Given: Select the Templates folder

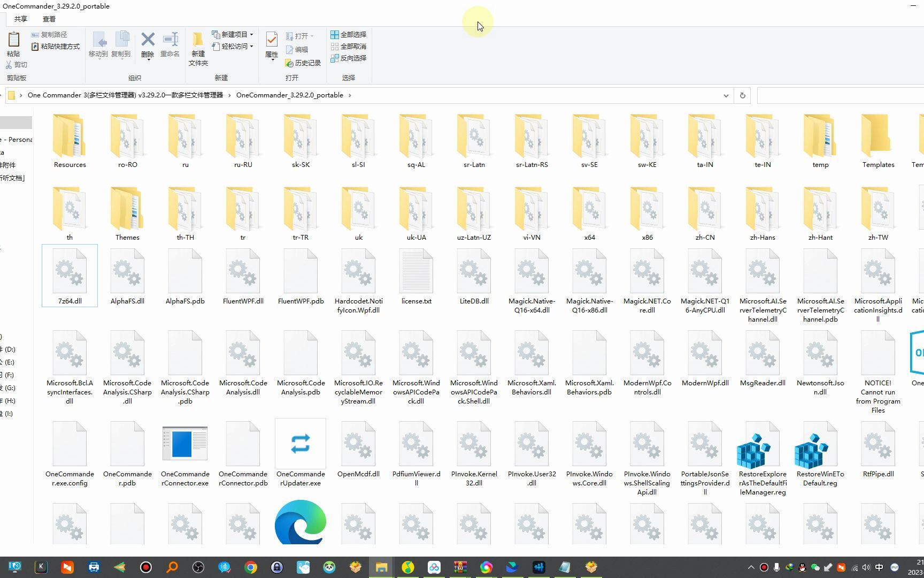Looking at the screenshot, I should (878, 142).
